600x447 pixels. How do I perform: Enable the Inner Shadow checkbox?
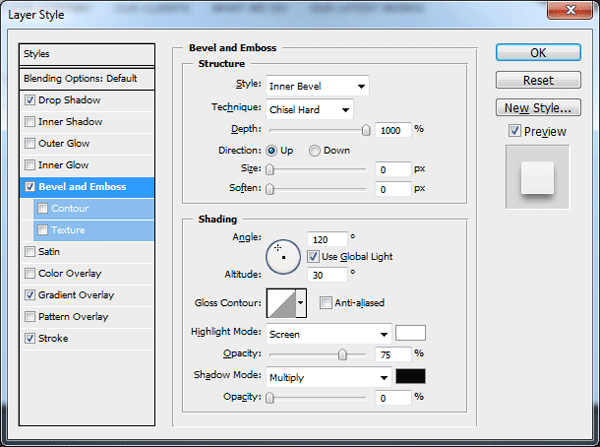[30, 122]
